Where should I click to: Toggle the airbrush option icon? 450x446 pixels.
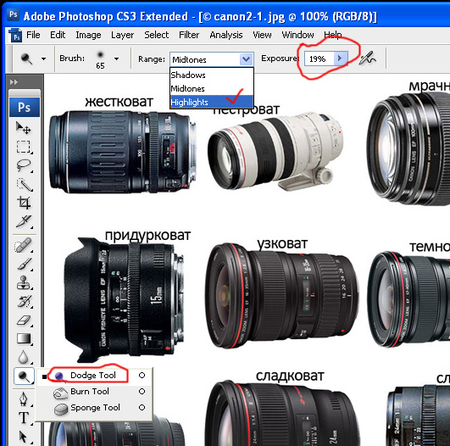tap(367, 58)
